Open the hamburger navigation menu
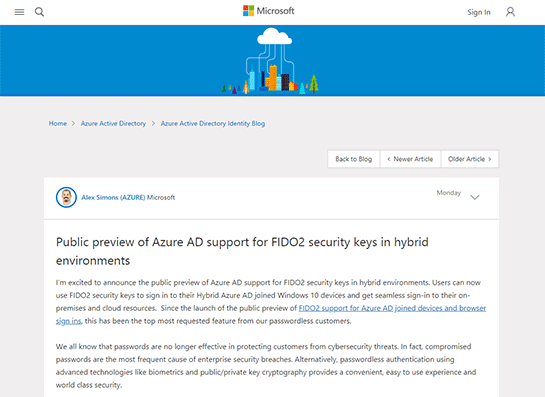545x397 pixels. [19, 12]
